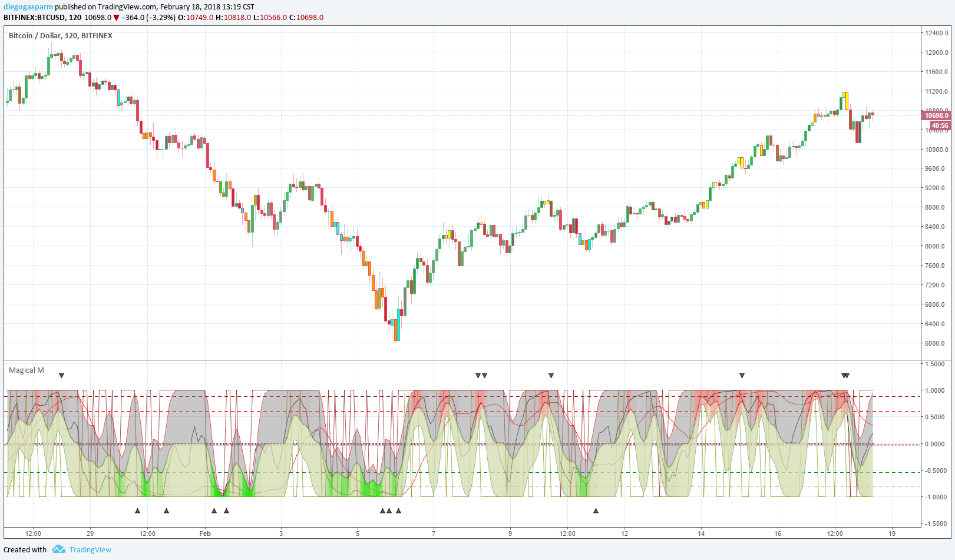This screenshot has width=955, height=560.
Task: Click the down-arrow marker above Feb 10 12:00
Action: coord(551,376)
